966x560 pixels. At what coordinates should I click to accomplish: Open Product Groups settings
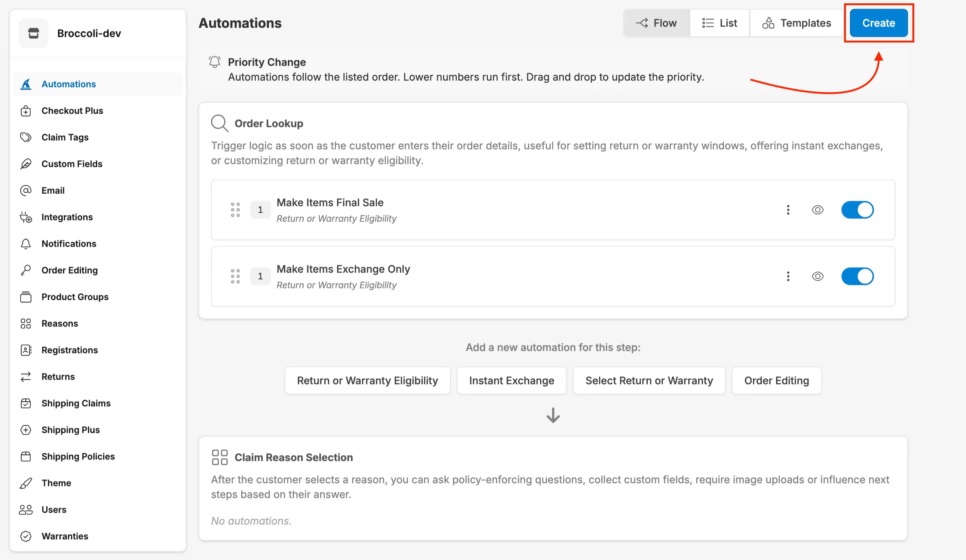(75, 297)
